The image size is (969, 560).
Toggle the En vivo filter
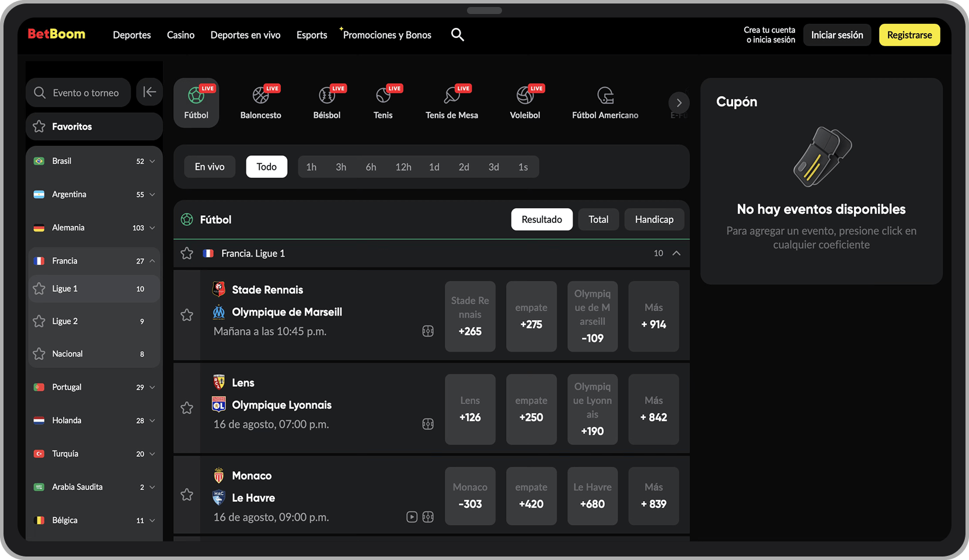tap(210, 167)
